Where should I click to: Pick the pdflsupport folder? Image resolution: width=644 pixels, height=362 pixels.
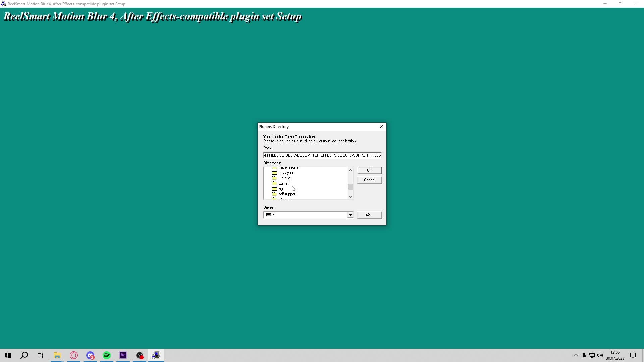pyautogui.click(x=287, y=194)
